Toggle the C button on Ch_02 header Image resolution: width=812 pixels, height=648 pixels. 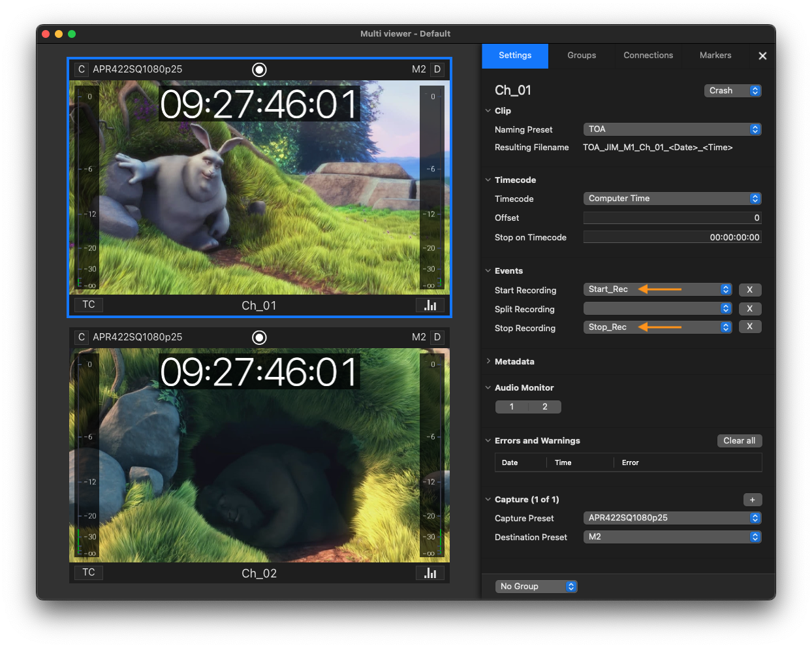pyautogui.click(x=82, y=337)
